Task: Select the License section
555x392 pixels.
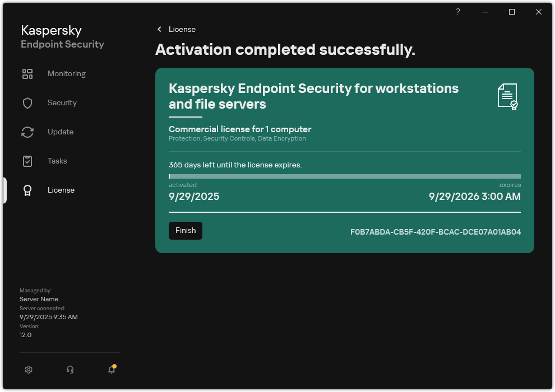Action: [61, 190]
